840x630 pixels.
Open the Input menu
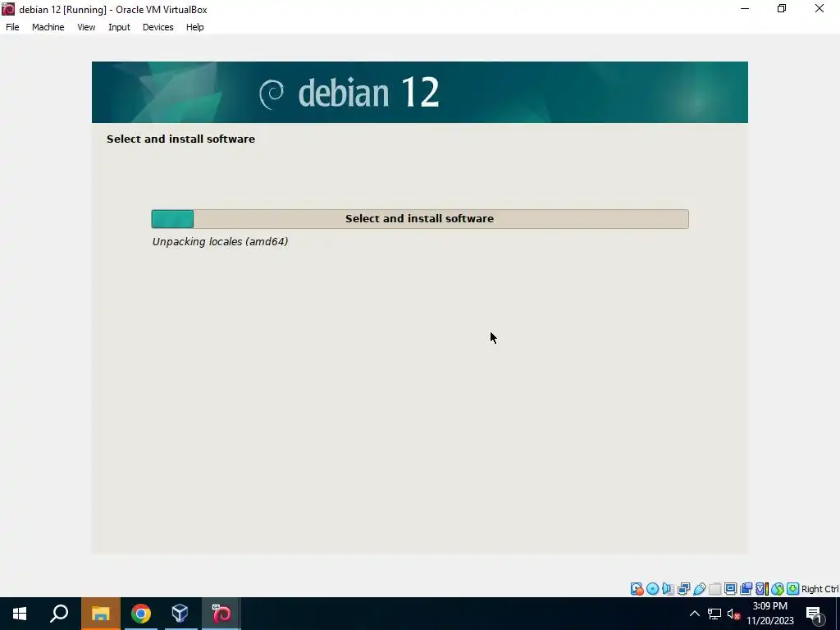(119, 27)
